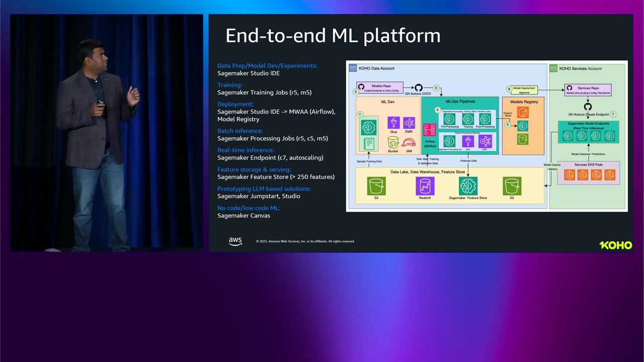Click the GH Actions CI/CD GitHub icon
The width and height of the screenshot is (644, 362).
point(418,88)
